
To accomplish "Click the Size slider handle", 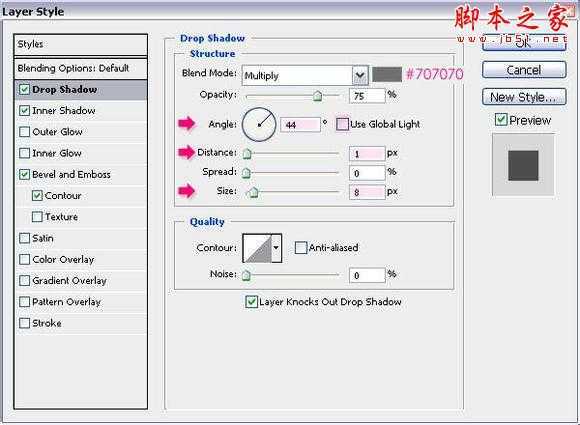I will 254,192.
